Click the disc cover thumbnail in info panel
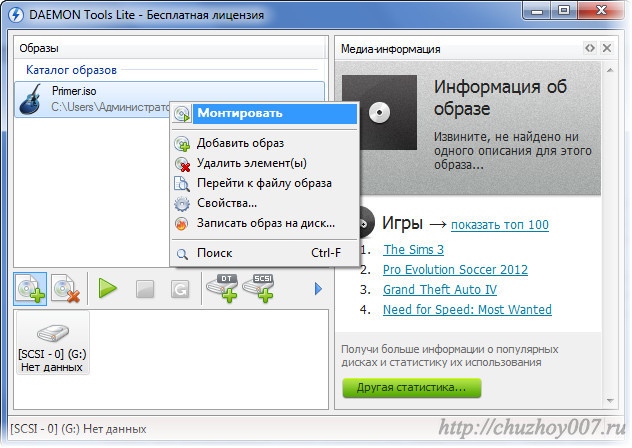632x448 pixels. [379, 113]
